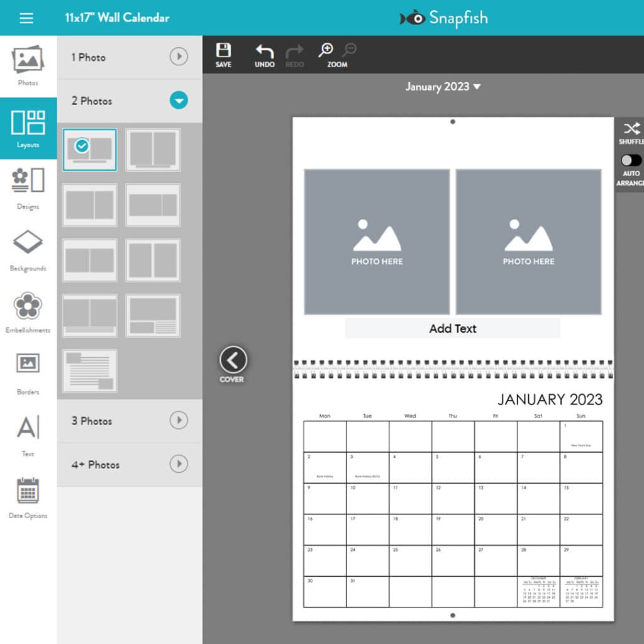Select the left photo placeholder

[377, 241]
